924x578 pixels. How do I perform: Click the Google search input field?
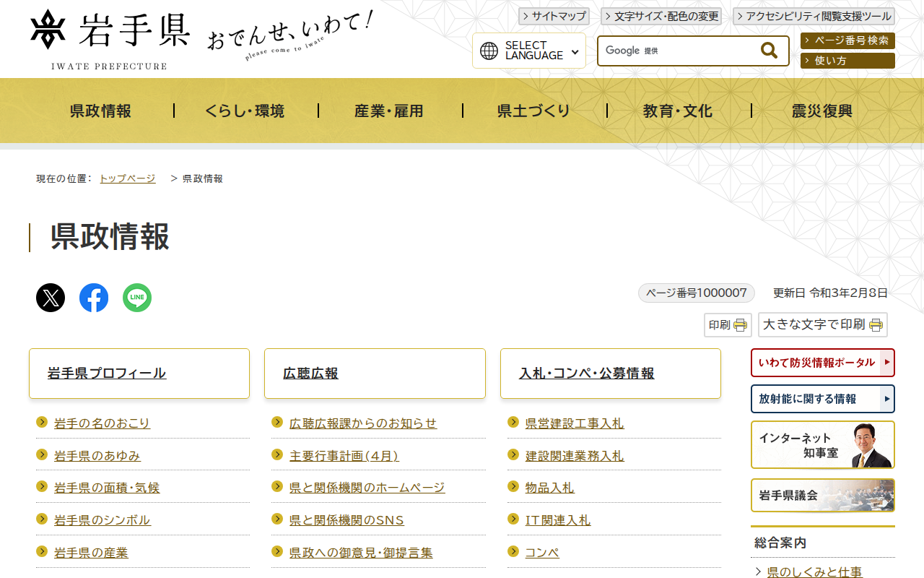pos(679,51)
